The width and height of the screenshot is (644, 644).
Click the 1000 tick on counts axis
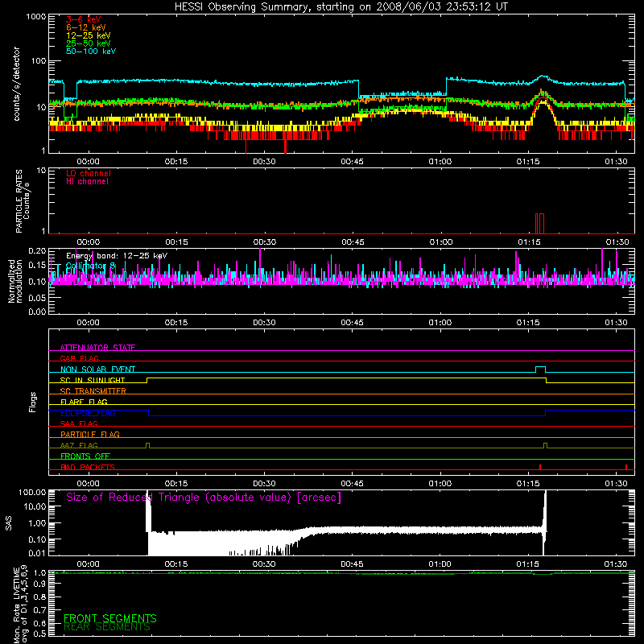coord(35,17)
